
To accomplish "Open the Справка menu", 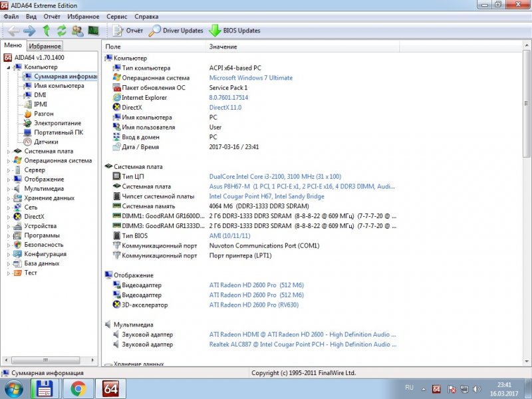I will tap(146, 16).
